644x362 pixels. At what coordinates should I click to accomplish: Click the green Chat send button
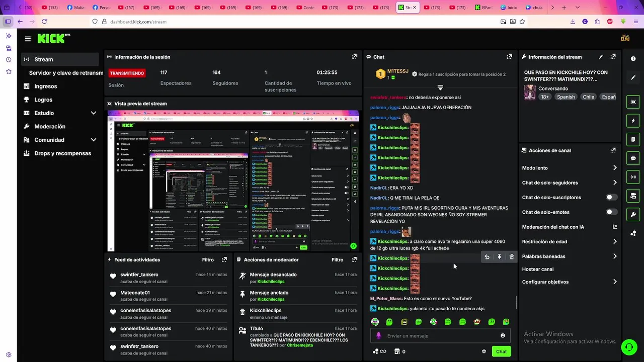(501, 351)
